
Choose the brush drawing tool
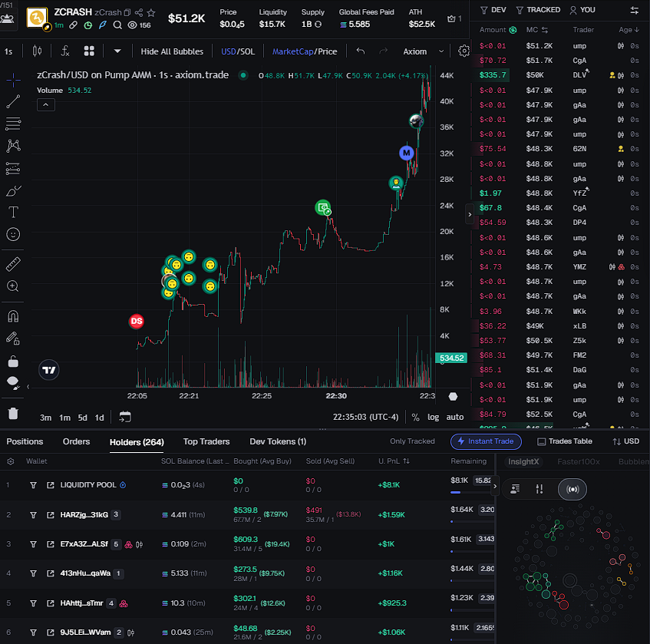(x=13, y=190)
